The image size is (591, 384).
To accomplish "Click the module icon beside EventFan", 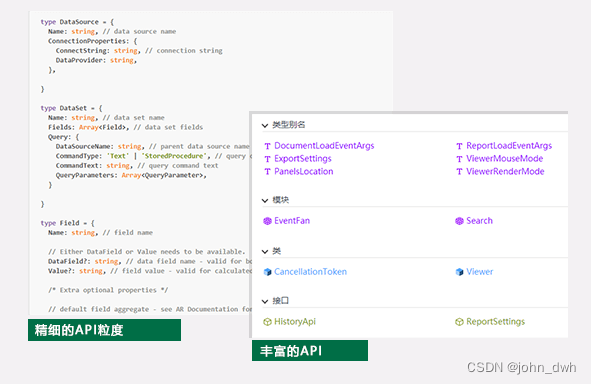I will coord(267,221).
